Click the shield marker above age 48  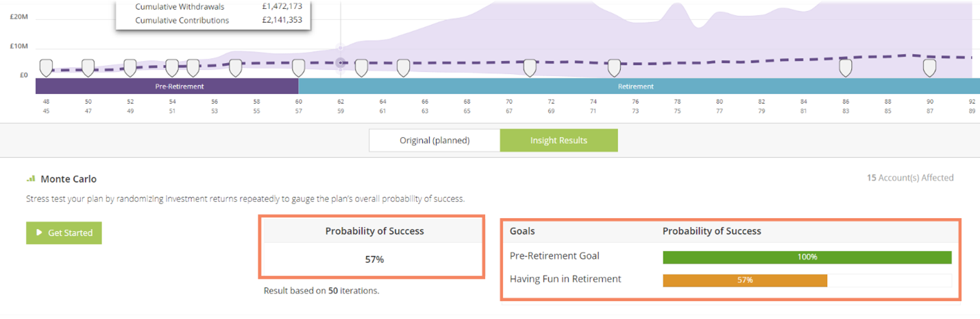coord(46,67)
